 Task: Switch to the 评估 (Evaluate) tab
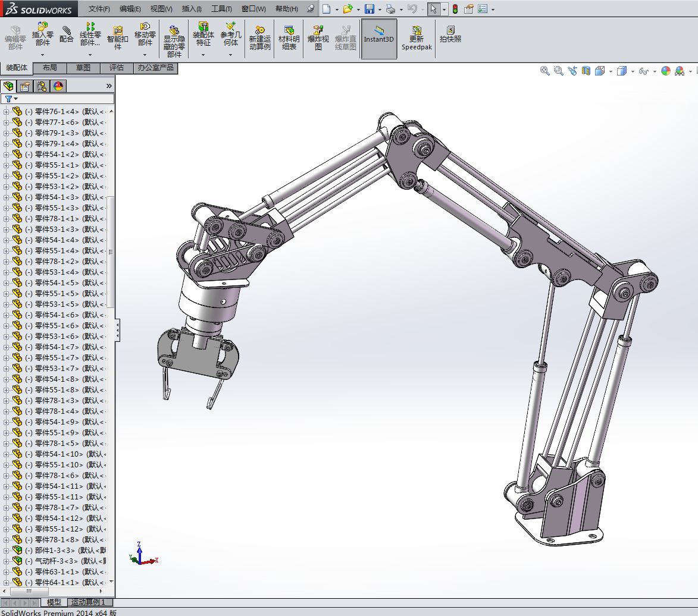[x=117, y=68]
